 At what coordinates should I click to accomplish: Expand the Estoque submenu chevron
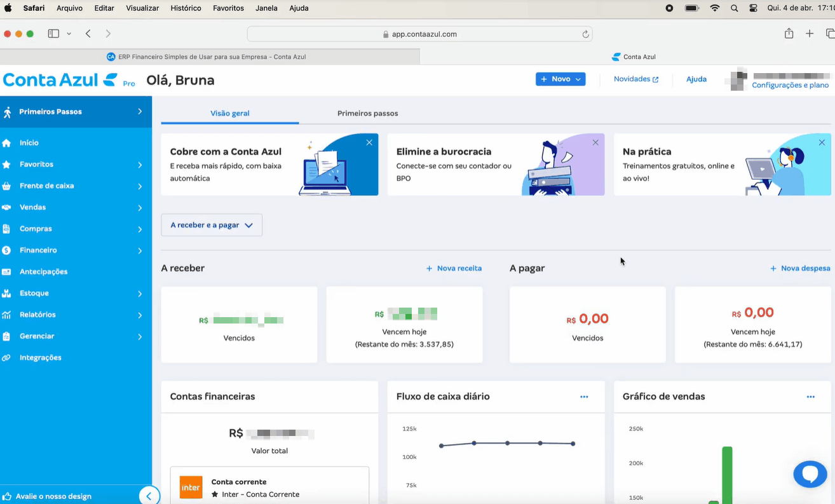140,294
